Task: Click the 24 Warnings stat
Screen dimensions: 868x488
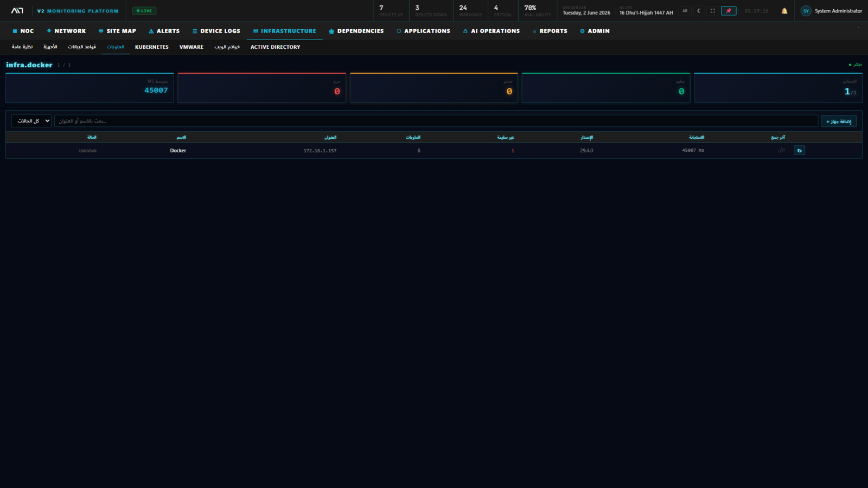Action: coord(470,11)
